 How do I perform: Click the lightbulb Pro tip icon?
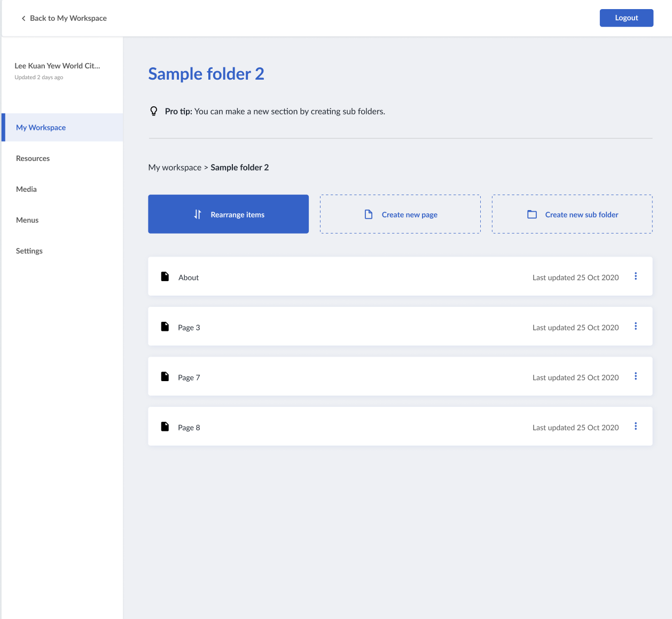pyautogui.click(x=154, y=111)
